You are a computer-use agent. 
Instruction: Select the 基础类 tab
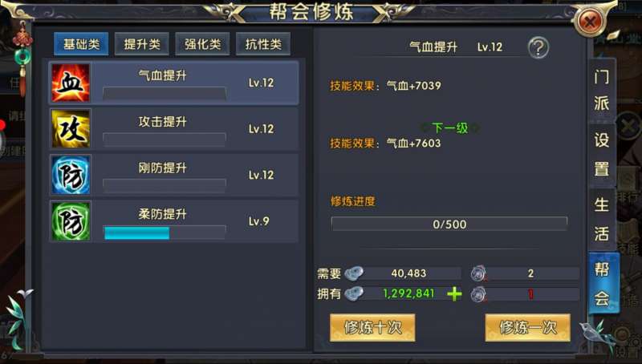81,44
